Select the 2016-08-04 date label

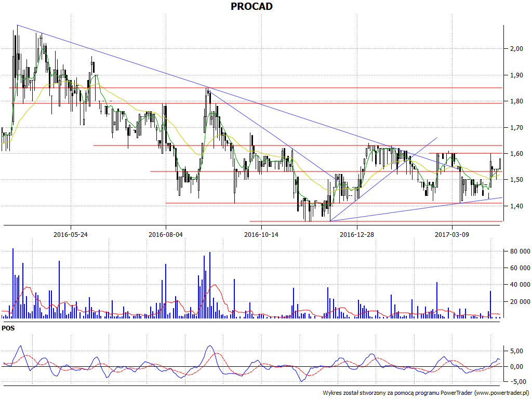(166, 234)
